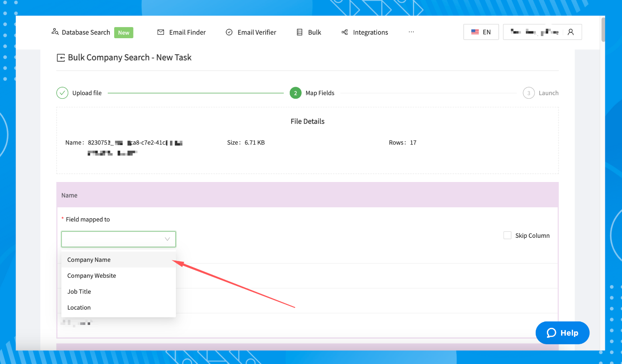Expand the more options ellipsis menu

[x=411, y=32]
